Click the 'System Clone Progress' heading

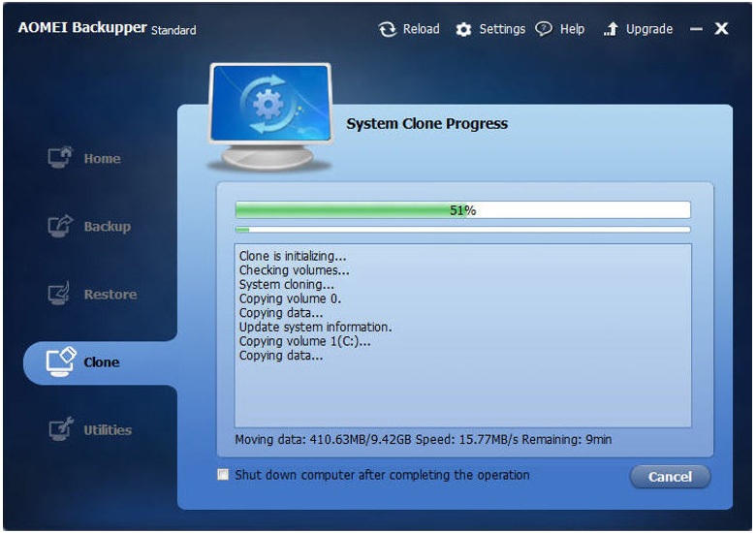click(x=426, y=124)
